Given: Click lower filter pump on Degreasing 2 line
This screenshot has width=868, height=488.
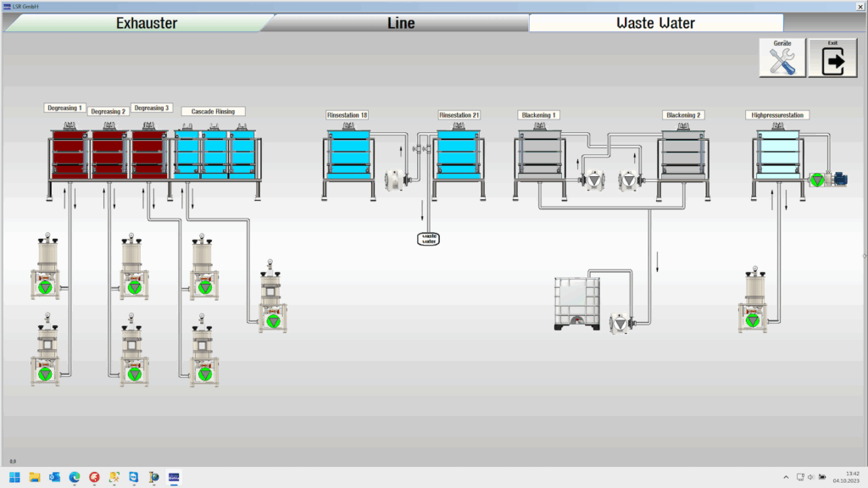Looking at the screenshot, I should pyautogui.click(x=134, y=350).
